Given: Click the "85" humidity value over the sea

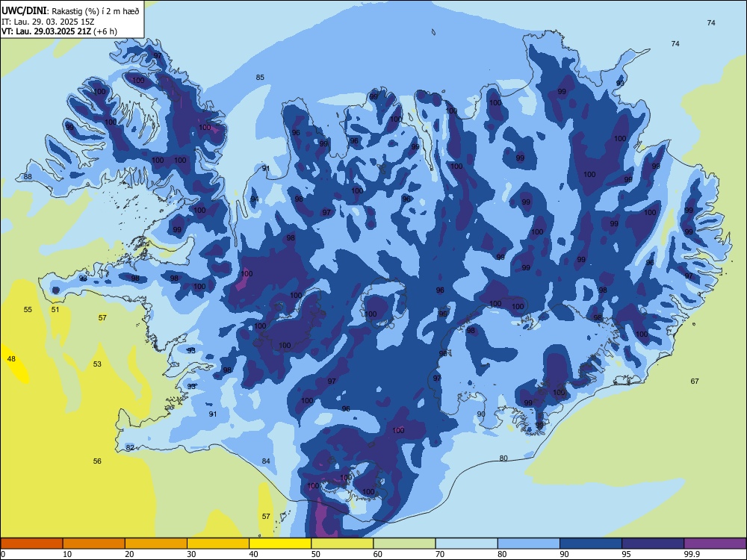Looking at the screenshot, I should point(260,77).
